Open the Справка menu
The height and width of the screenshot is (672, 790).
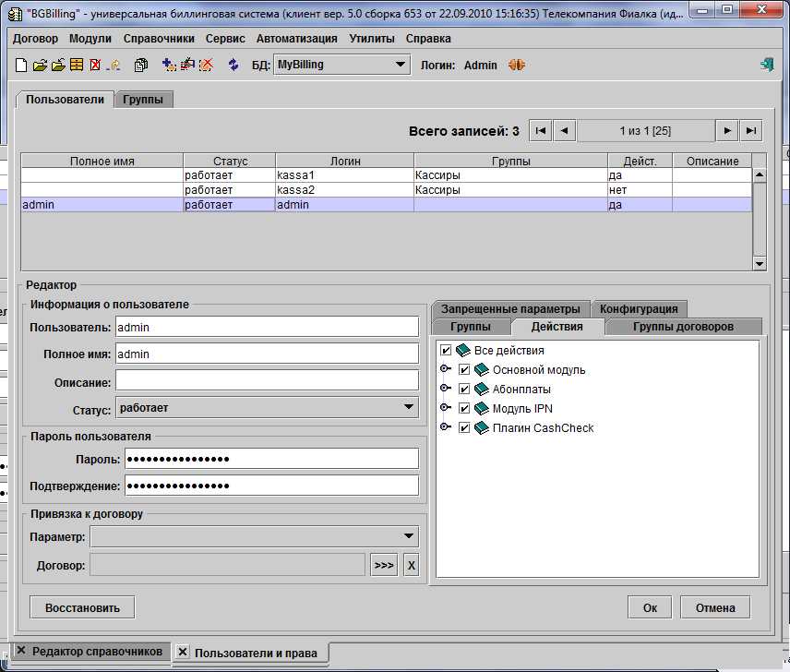coord(428,39)
